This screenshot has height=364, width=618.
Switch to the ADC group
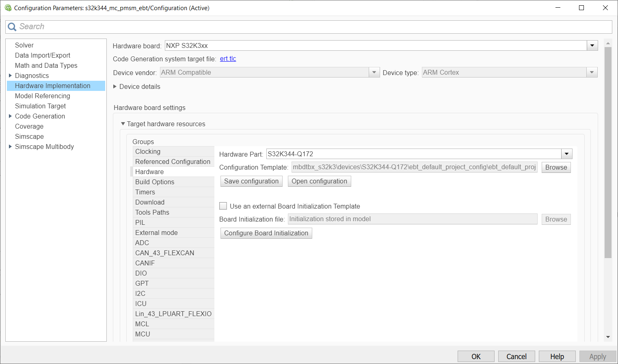[142, 243]
